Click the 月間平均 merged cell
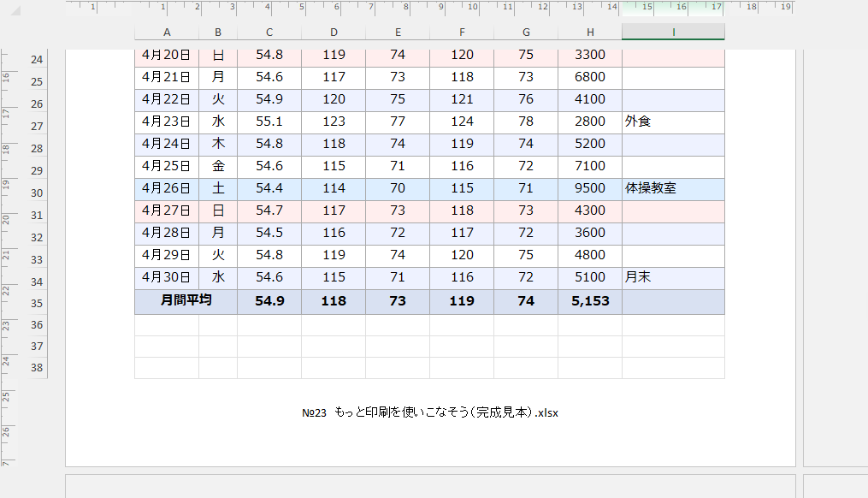The height and width of the screenshot is (498, 868). coord(186,301)
